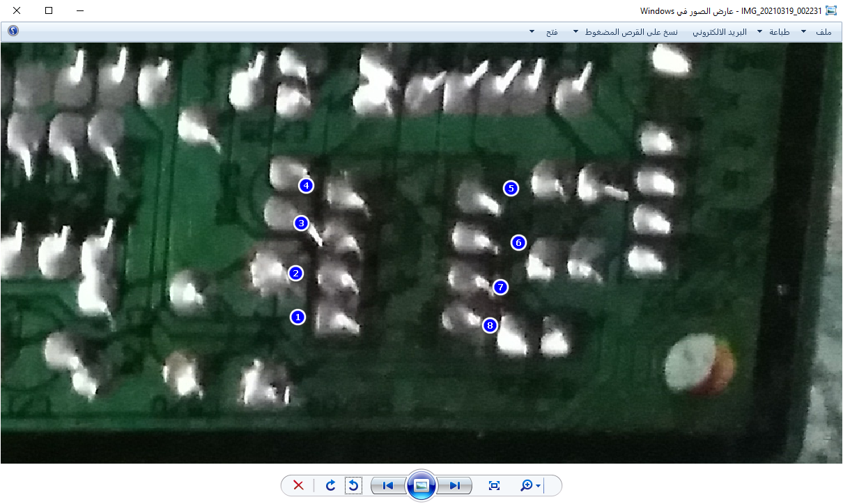Open the zoom magnifier control
843x504 pixels.
530,485
